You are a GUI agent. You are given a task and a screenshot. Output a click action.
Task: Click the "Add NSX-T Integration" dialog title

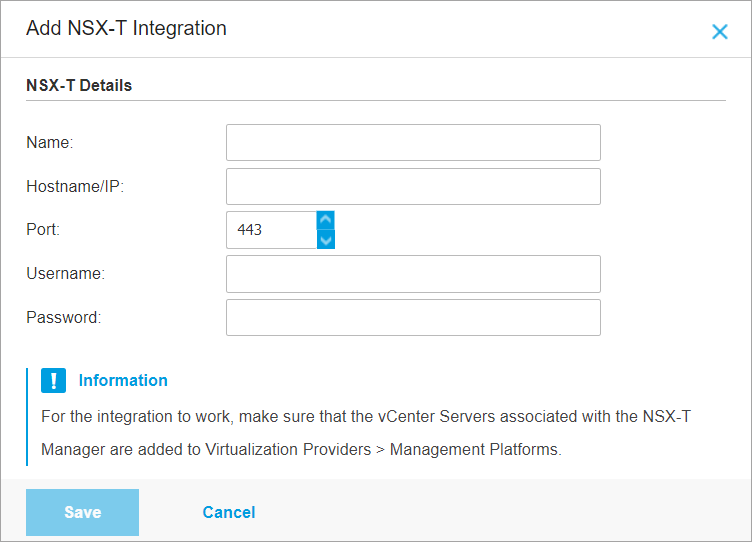(126, 29)
